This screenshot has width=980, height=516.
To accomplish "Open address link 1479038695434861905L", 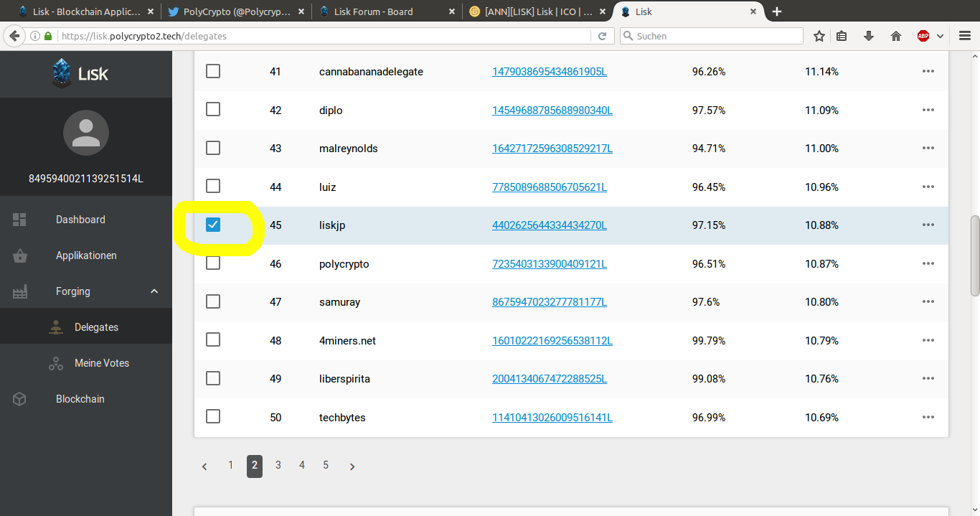I will 550,72.
